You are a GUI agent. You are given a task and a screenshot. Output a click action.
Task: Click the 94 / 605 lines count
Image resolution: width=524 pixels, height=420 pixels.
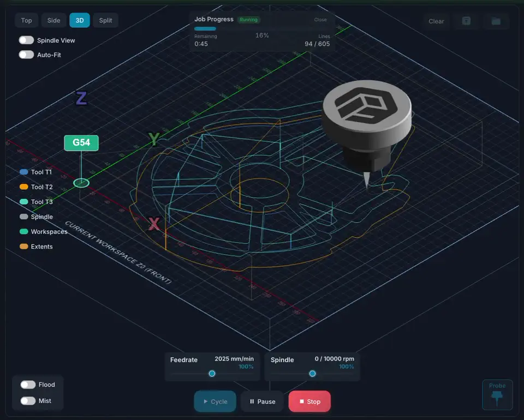[317, 44]
